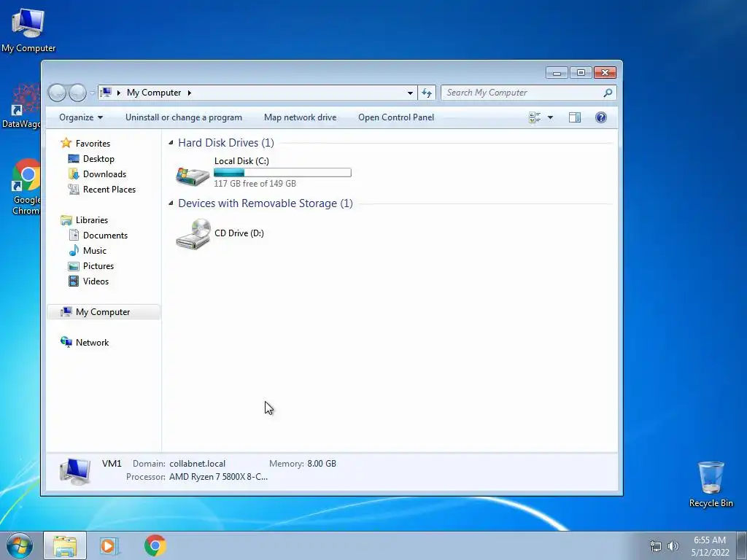
Task: Expand the arrow after My Computer in breadcrumb
Action: [x=189, y=93]
